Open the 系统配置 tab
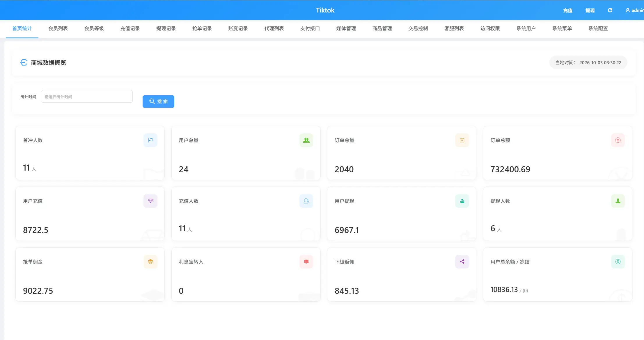 click(x=598, y=28)
